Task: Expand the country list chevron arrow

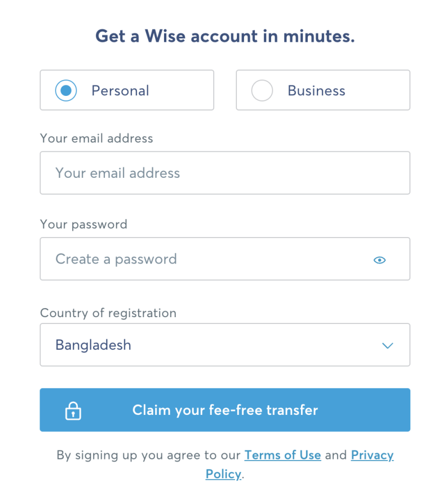Action: (x=387, y=345)
